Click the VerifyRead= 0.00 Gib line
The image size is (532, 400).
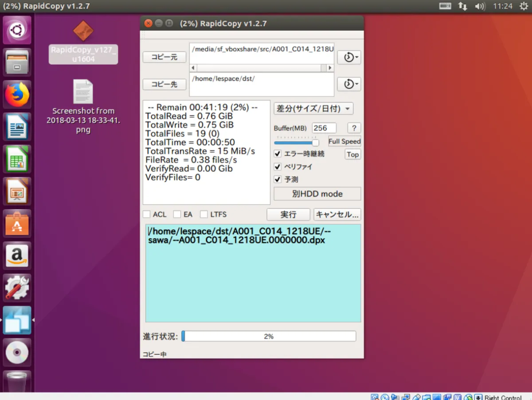[189, 169]
